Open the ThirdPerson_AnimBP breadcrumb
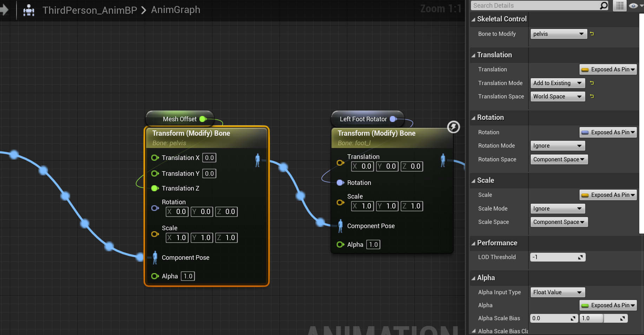The width and height of the screenshot is (644, 335). [90, 10]
